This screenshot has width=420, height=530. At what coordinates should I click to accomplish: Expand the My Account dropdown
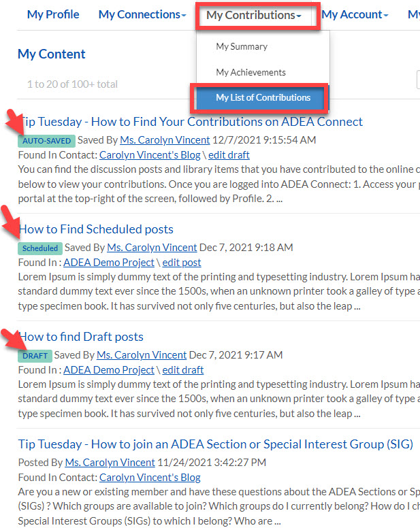[x=355, y=14]
